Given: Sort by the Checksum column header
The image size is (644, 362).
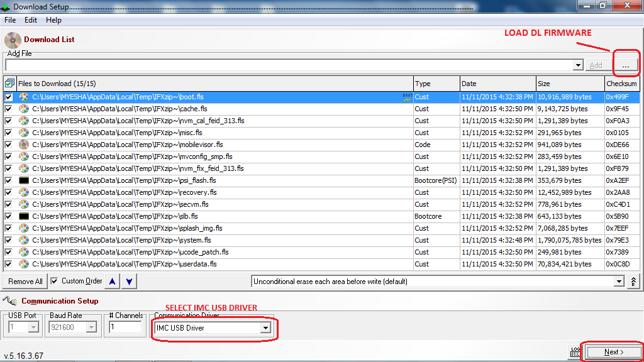Looking at the screenshot, I should (622, 84).
